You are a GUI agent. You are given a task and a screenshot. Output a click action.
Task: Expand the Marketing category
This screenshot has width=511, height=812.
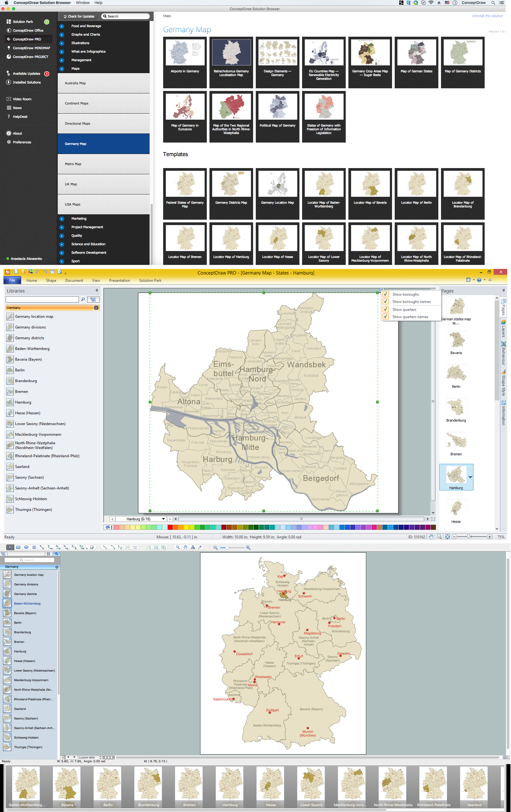click(x=62, y=219)
